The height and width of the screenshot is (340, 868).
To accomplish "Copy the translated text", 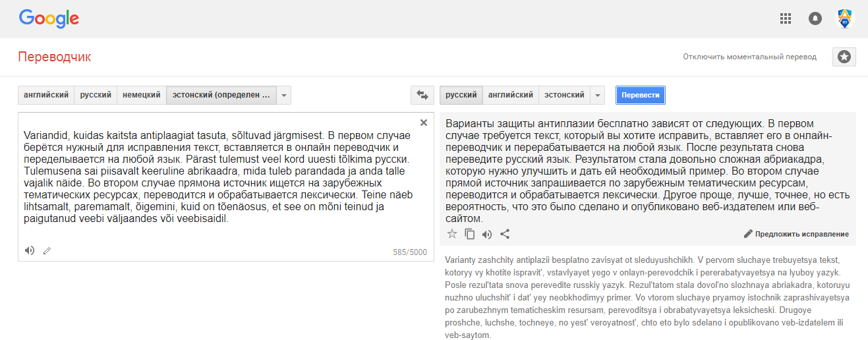I will pos(470,233).
